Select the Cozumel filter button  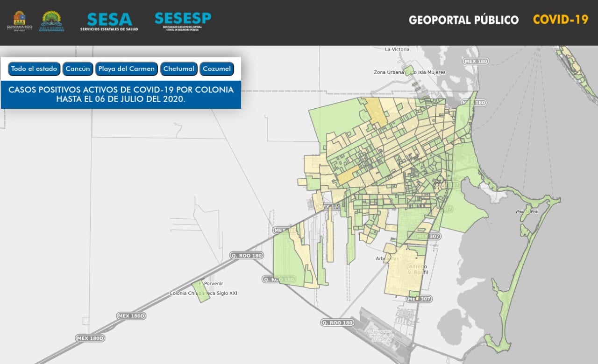pos(217,69)
